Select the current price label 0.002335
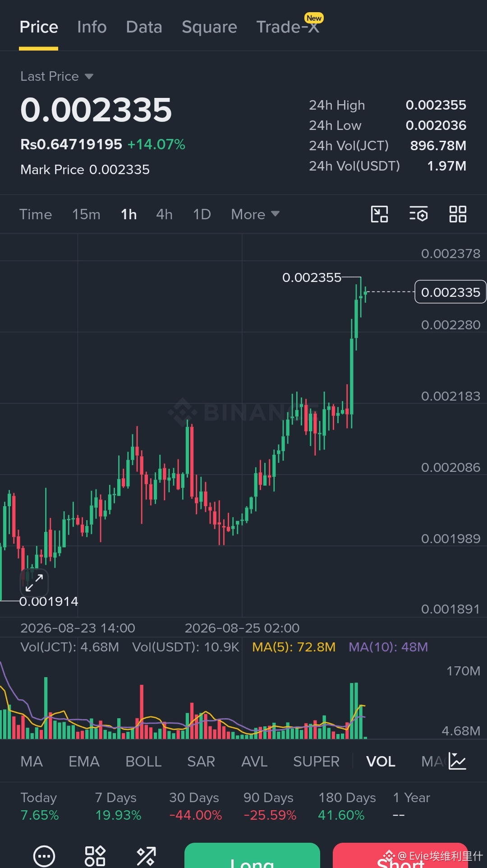This screenshot has width=487, height=868. click(x=450, y=292)
